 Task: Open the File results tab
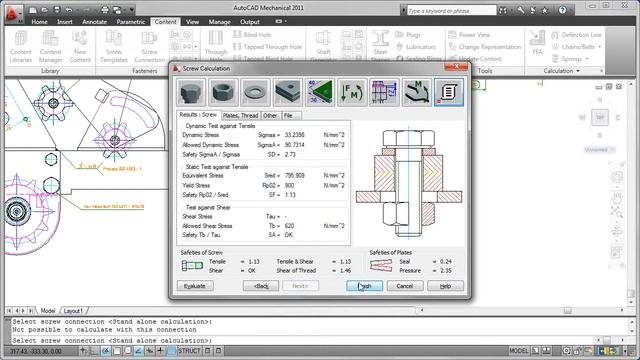click(x=291, y=116)
